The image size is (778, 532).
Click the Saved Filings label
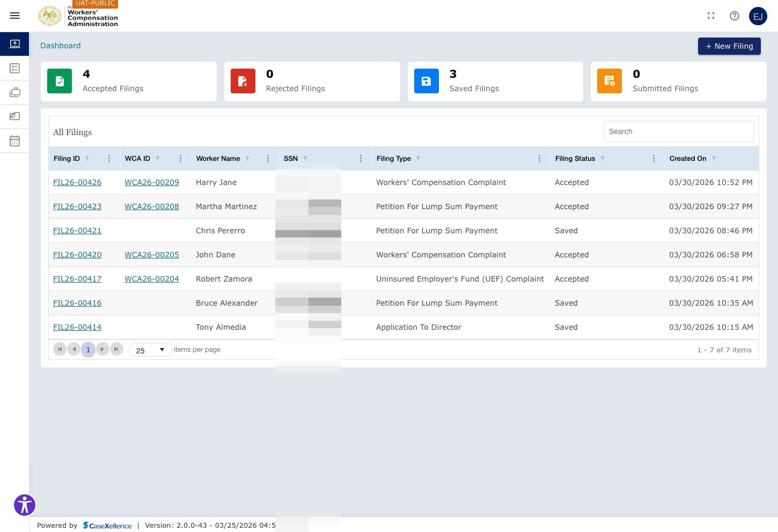tap(474, 88)
